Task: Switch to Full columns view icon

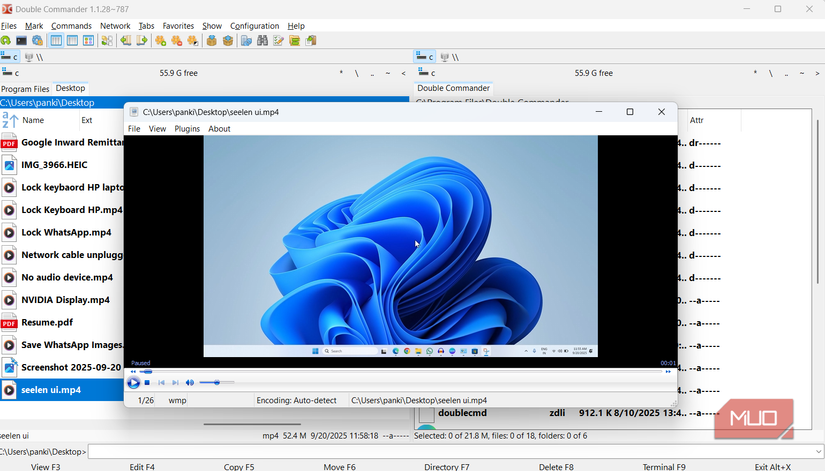Action: [72, 41]
